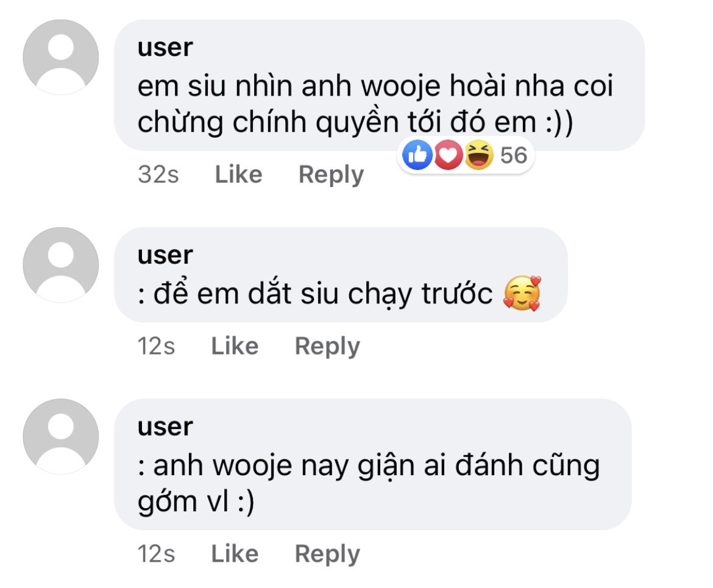This screenshot has width=713, height=588.
Task: Click the last comment's 12s timestamp
Action: point(156,553)
